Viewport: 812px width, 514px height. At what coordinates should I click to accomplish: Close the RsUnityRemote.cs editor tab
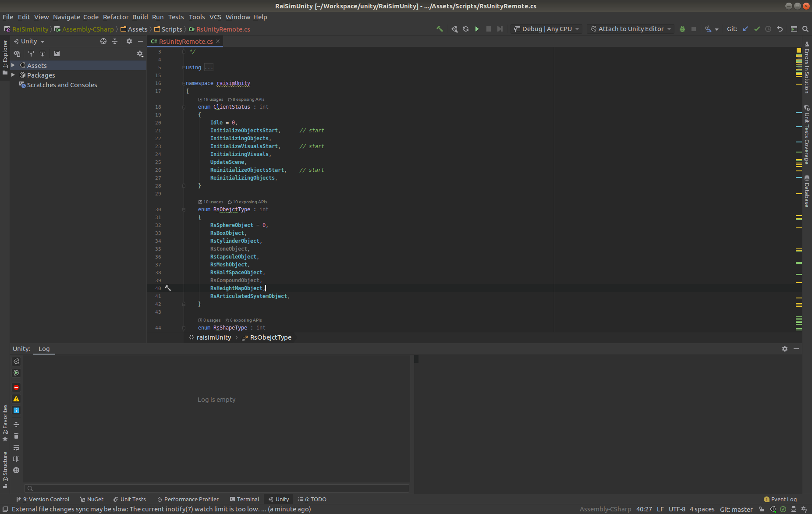point(218,41)
